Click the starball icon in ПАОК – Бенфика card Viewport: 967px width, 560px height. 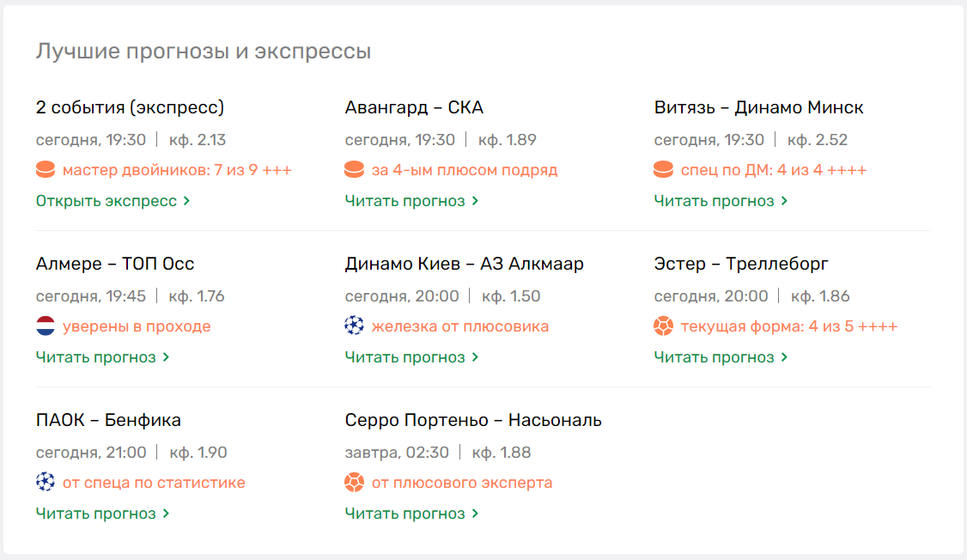click(45, 482)
